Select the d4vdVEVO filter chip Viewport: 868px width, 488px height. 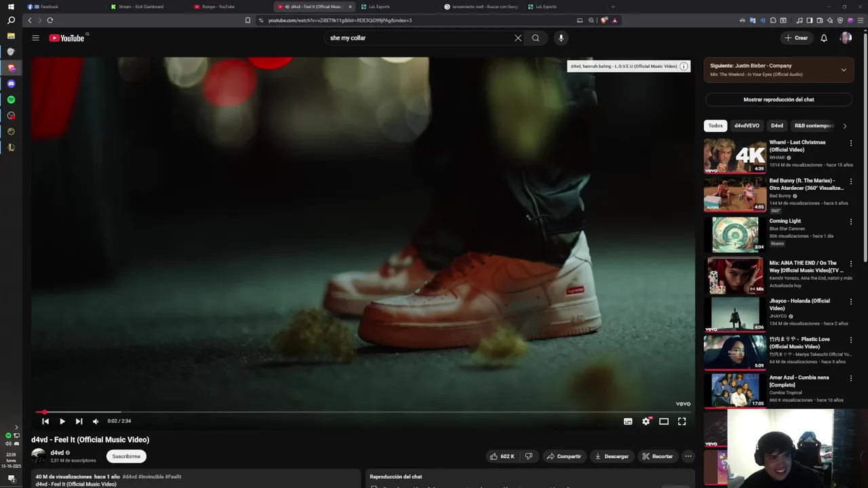pyautogui.click(x=747, y=126)
